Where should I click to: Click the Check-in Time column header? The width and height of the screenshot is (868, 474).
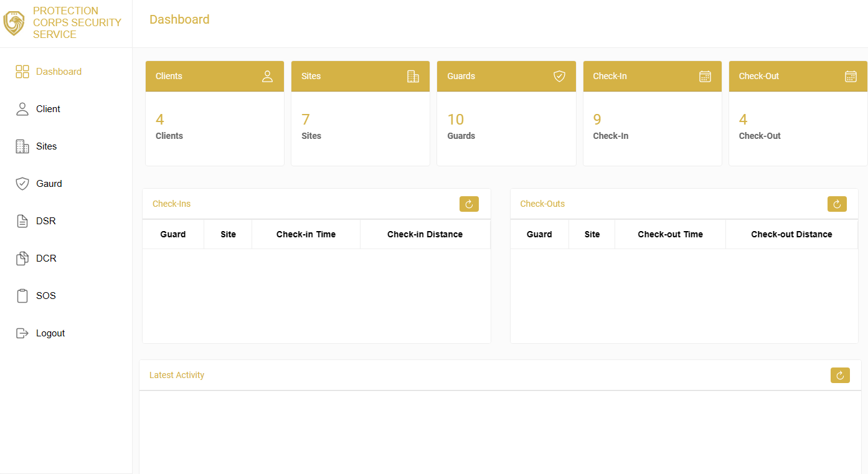[x=306, y=234]
